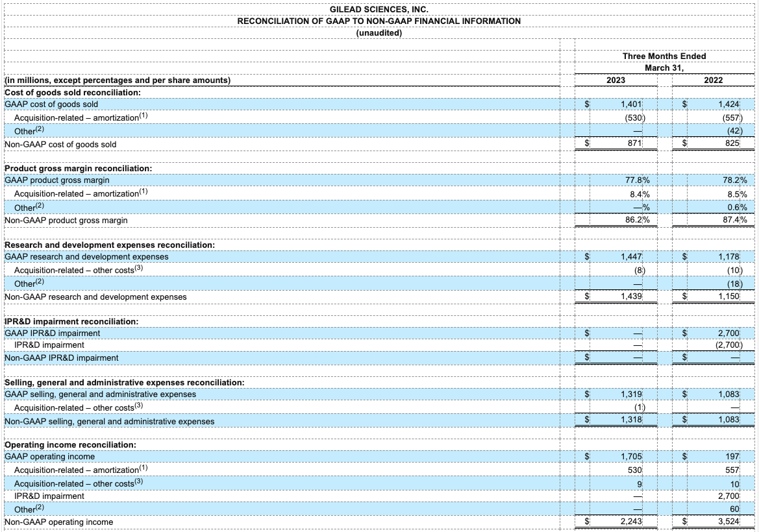Select the 1,424 cost of goods value

pyautogui.click(x=729, y=104)
